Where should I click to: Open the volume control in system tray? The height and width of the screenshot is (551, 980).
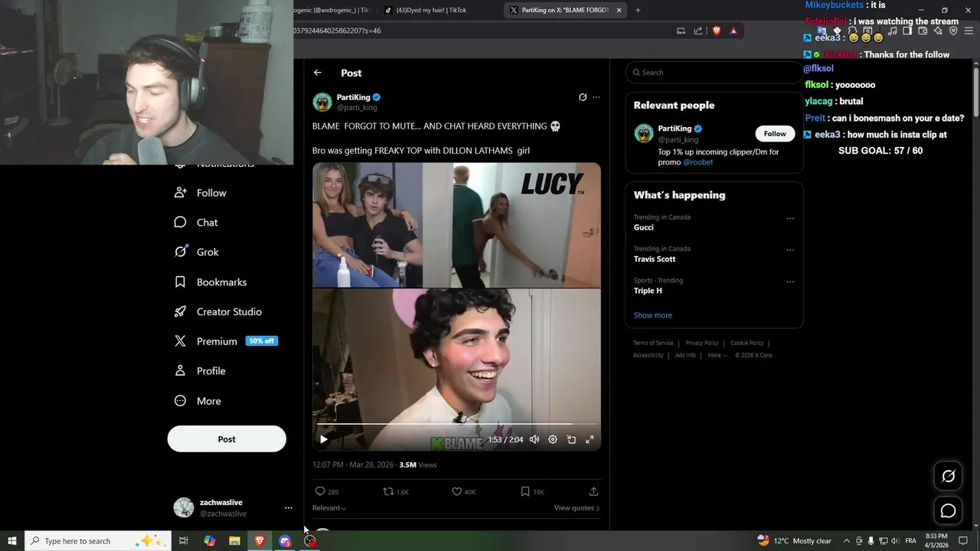click(896, 541)
